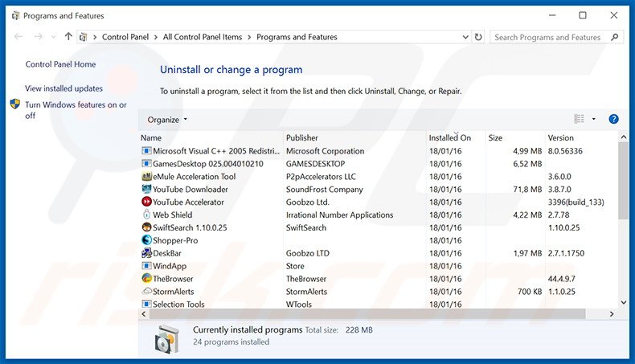The width and height of the screenshot is (635, 364).
Task: Expand the view options dropdown arrow
Action: [594, 119]
